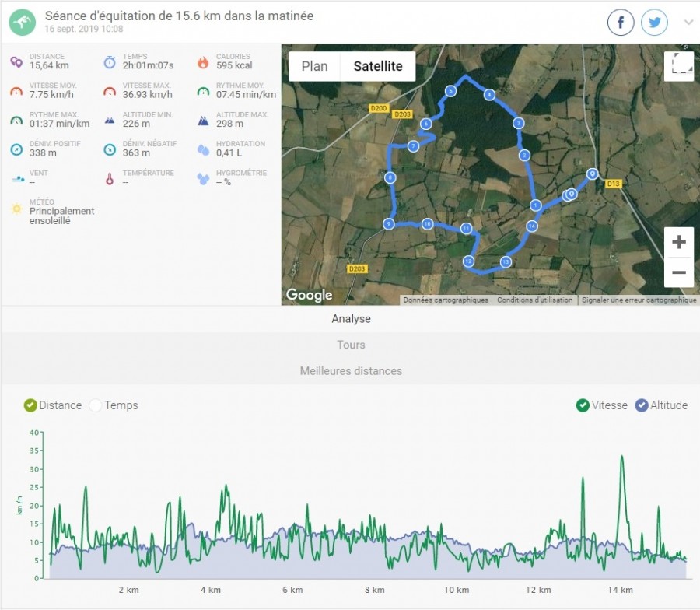
Task: Open Conditions d'utilisation link
Action: [535, 300]
